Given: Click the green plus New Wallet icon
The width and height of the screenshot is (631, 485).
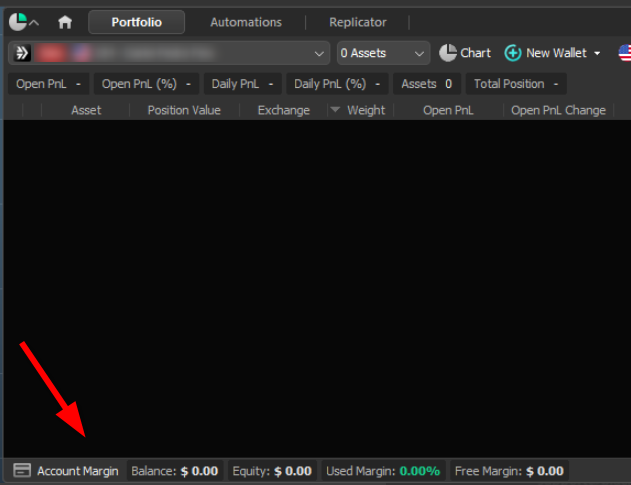Looking at the screenshot, I should [513, 53].
